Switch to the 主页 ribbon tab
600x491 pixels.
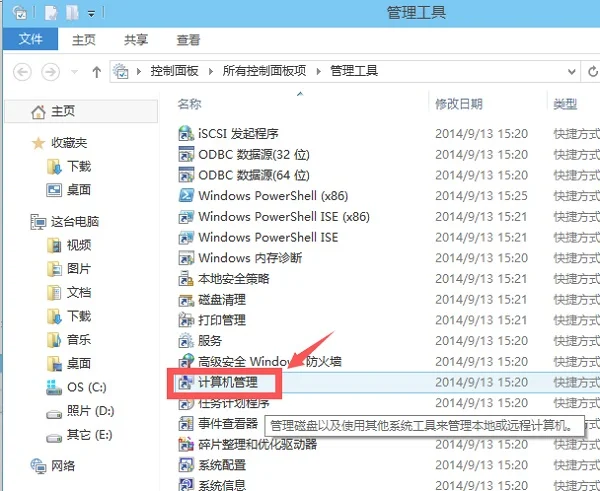tap(84, 40)
